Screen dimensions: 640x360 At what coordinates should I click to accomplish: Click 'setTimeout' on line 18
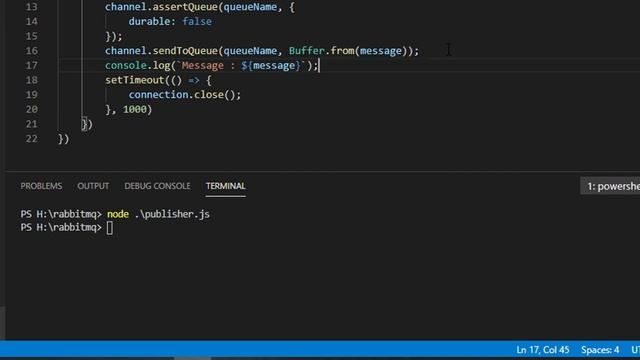[134, 80]
